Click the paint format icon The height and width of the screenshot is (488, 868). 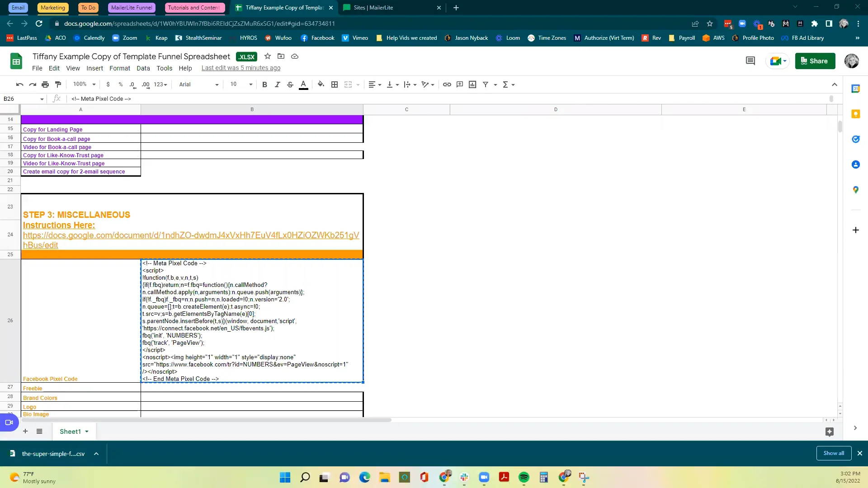58,84
